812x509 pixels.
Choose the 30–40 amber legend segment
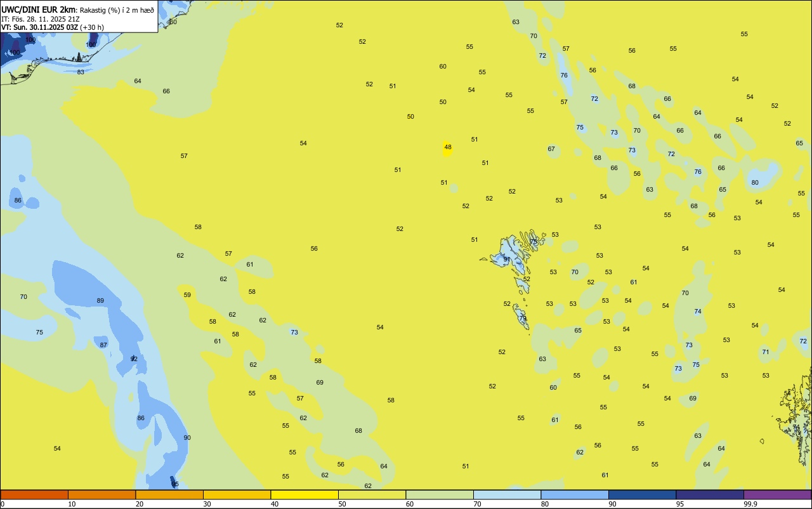tap(237, 494)
